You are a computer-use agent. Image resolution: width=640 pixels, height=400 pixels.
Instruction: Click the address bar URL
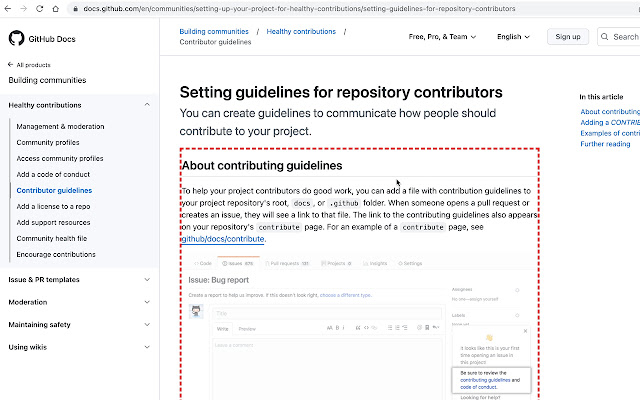[299, 9]
